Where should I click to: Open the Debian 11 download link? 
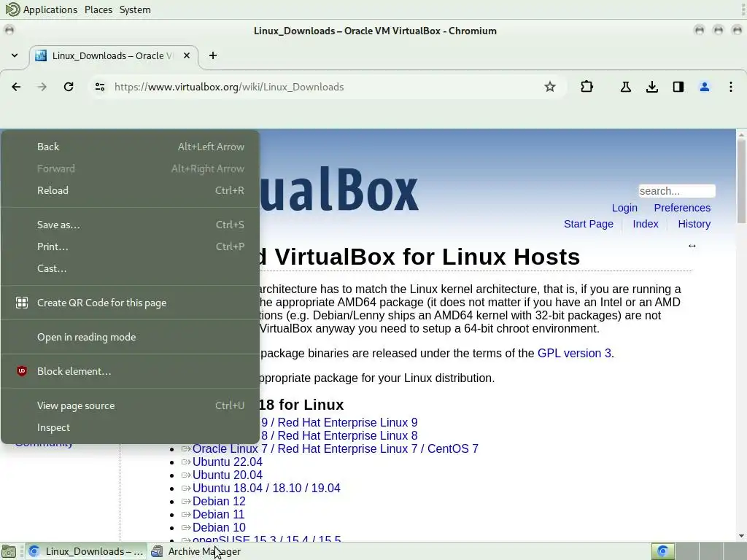click(x=218, y=514)
